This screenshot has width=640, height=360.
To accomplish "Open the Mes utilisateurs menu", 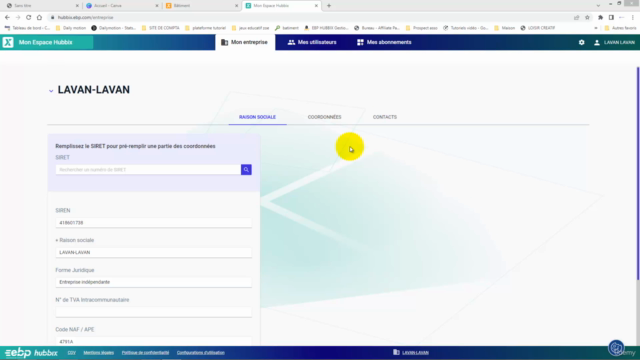I will (x=312, y=42).
